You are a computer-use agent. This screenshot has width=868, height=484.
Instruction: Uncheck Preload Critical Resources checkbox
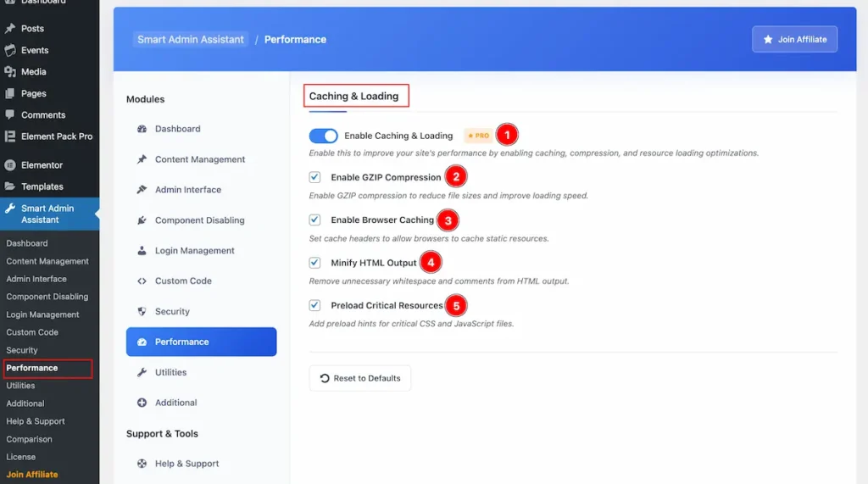tap(314, 305)
